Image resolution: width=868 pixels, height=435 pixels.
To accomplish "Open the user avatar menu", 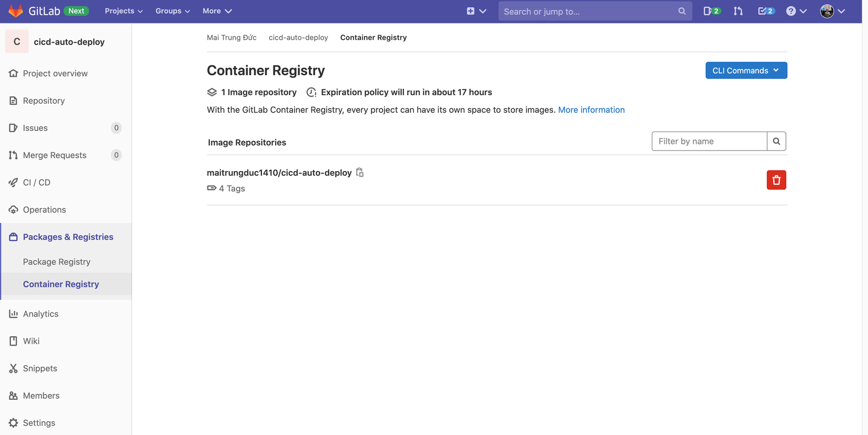I will tap(832, 11).
